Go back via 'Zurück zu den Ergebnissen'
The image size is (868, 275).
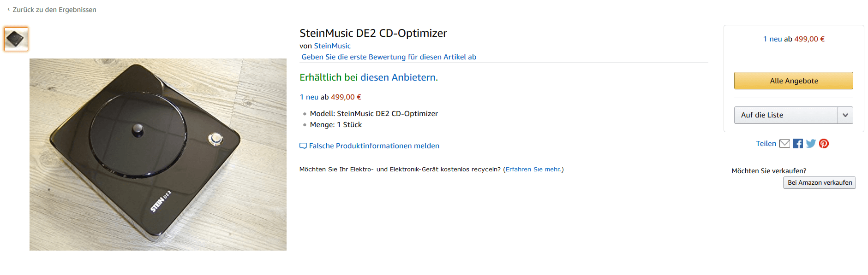(x=54, y=10)
